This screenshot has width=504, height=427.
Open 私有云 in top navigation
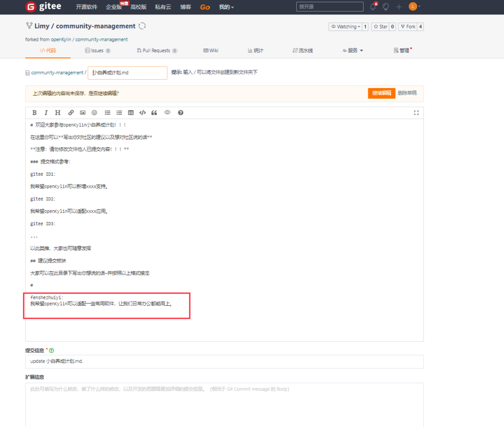click(x=163, y=7)
